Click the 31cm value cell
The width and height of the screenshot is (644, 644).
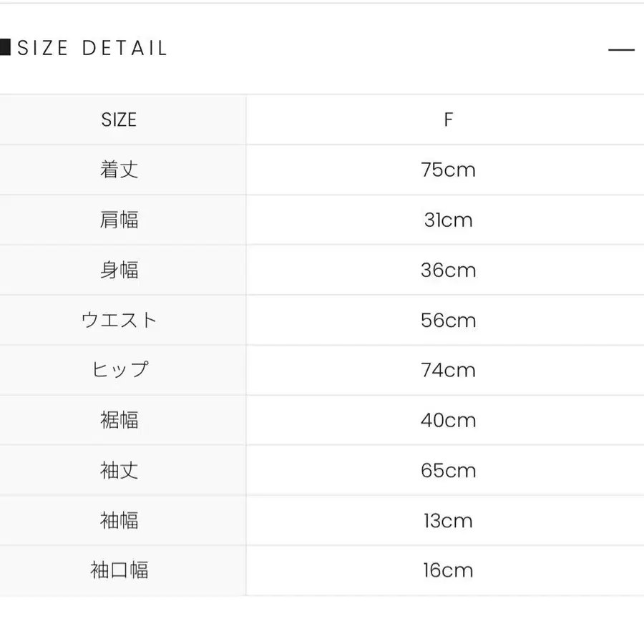point(448,220)
